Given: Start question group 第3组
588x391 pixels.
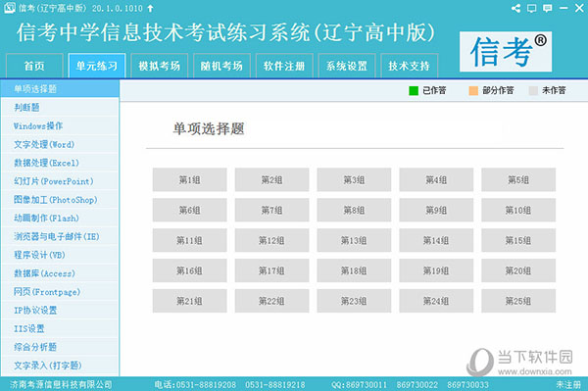Looking at the screenshot, I should 354,180.
